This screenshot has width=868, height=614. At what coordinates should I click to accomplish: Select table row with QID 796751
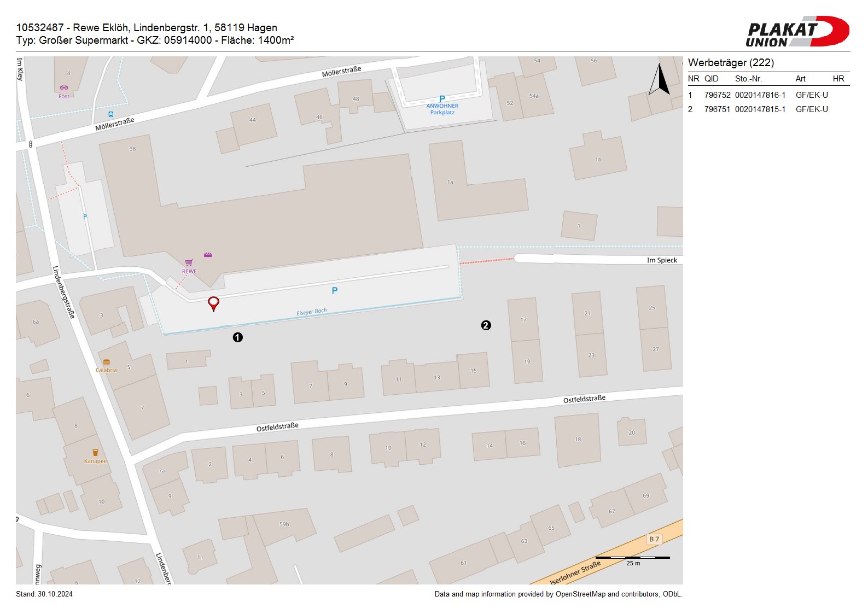768,109
